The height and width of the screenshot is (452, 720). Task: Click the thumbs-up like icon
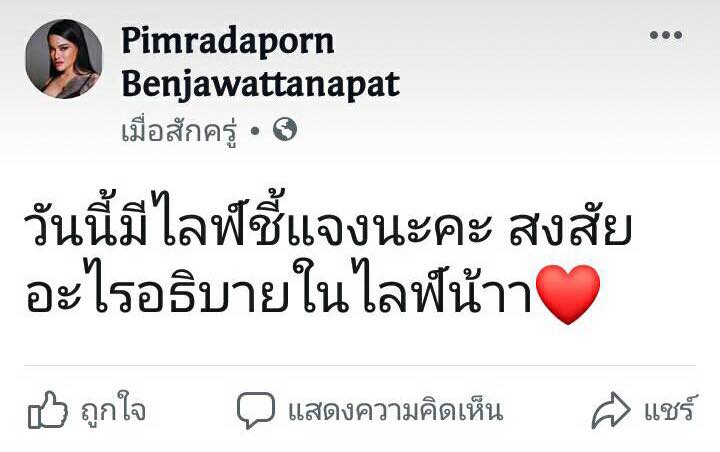[48, 410]
